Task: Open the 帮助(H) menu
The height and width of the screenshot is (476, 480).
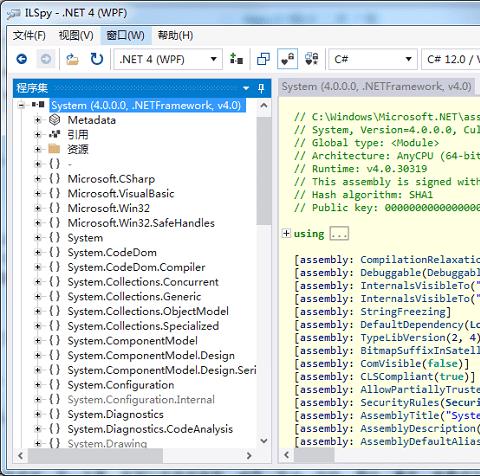Action: (x=175, y=35)
